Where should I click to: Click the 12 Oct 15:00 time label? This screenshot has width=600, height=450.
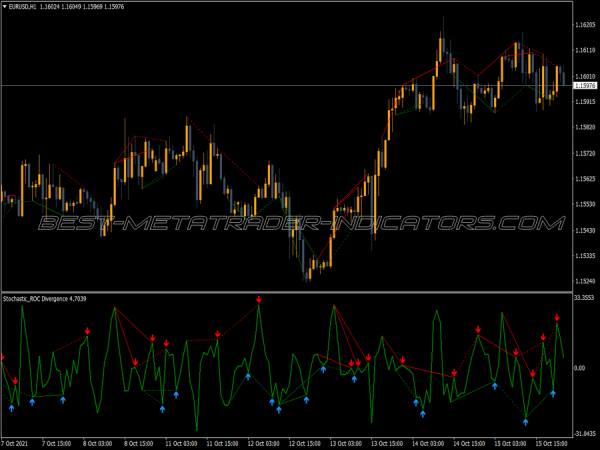pyautogui.click(x=305, y=444)
